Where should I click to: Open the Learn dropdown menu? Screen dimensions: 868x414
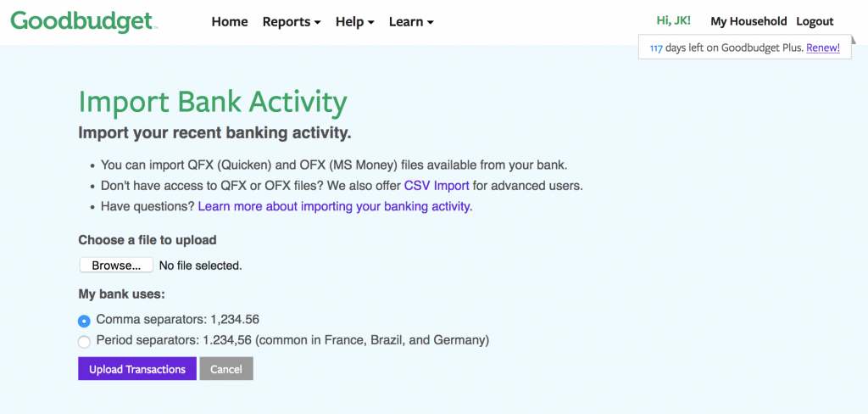(411, 22)
